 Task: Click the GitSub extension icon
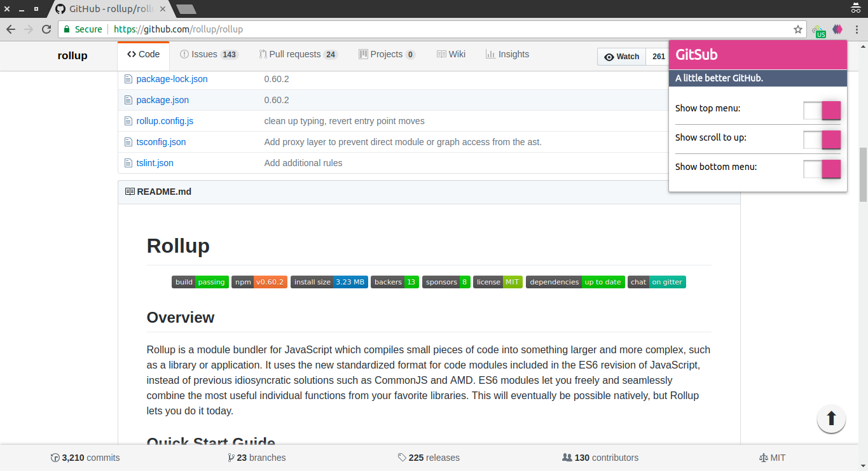[x=837, y=29]
